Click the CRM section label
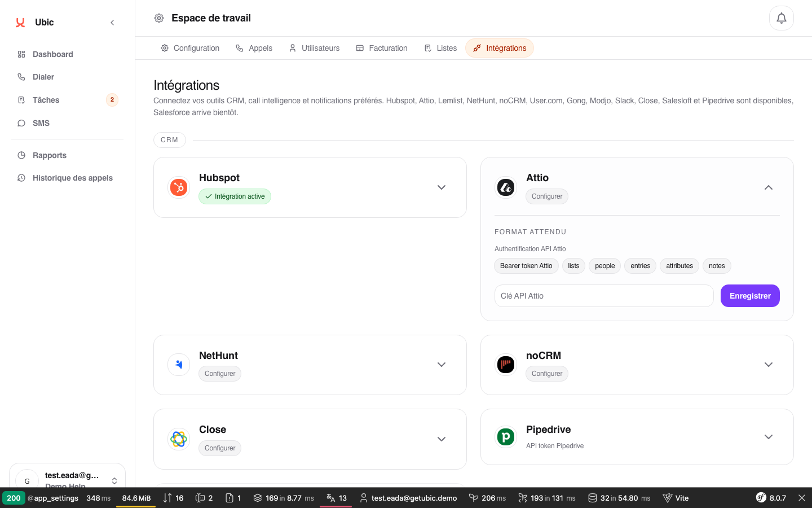 pos(169,140)
